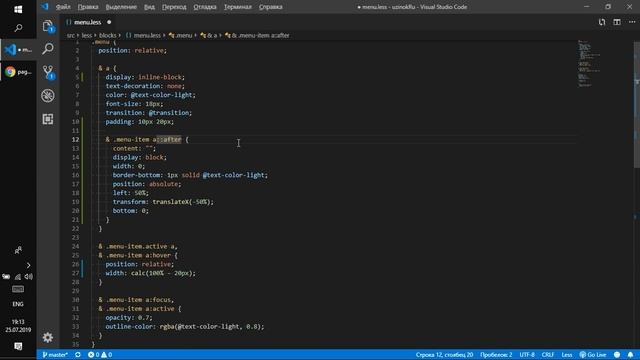Screen dimensions: 640x360
Task: Close the menu.less tab via unsaved dot
Action: pyautogui.click(x=109, y=22)
